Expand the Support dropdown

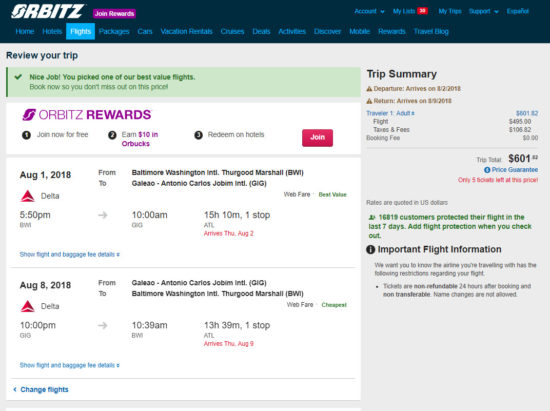pos(483,11)
